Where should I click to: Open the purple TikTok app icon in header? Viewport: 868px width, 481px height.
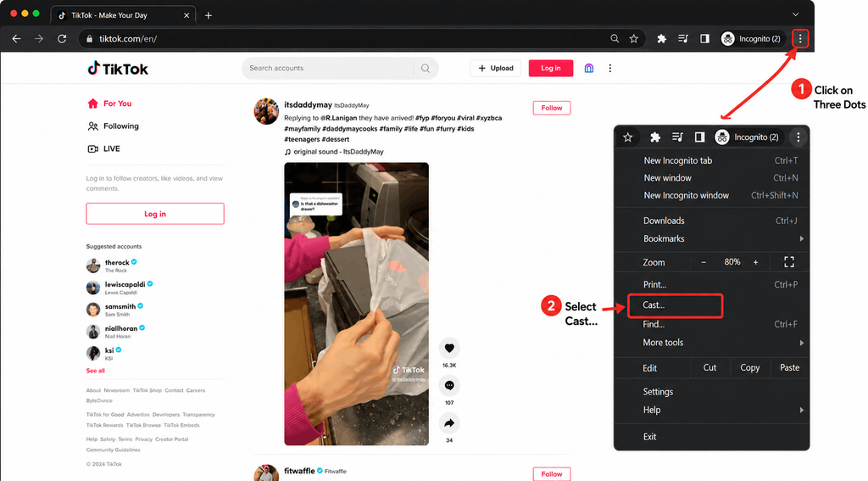tap(589, 68)
